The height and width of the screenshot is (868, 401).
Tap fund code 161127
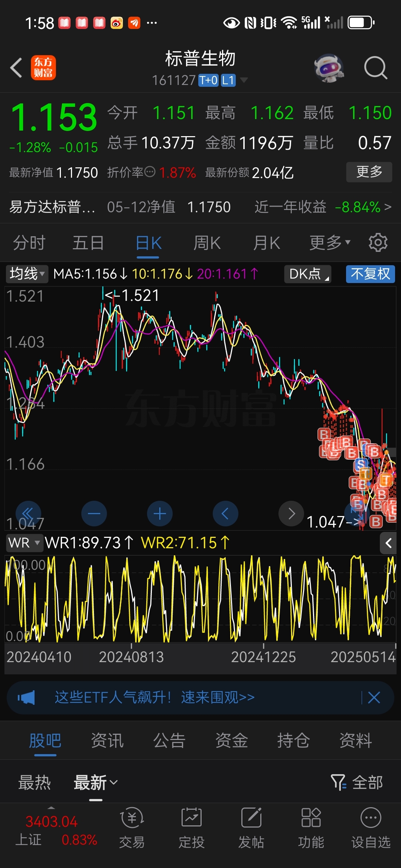pos(174,80)
